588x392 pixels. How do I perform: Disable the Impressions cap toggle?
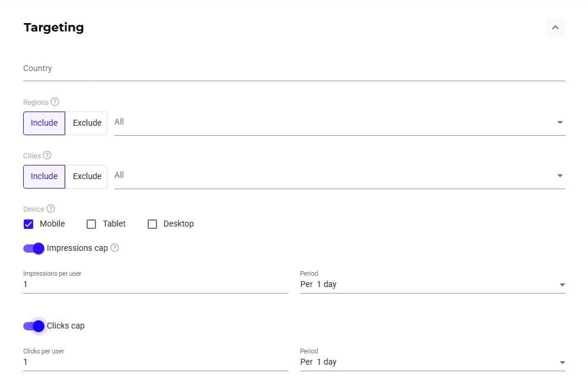pyautogui.click(x=34, y=248)
